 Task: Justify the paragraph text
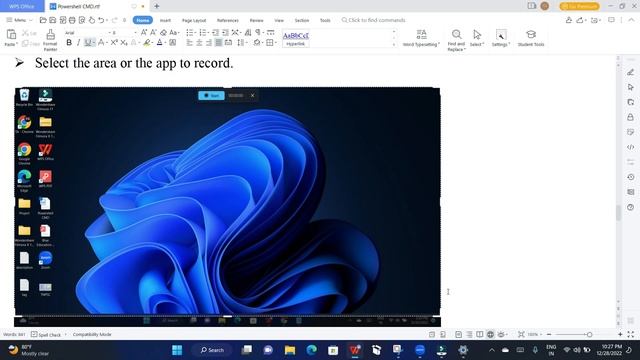219,42
